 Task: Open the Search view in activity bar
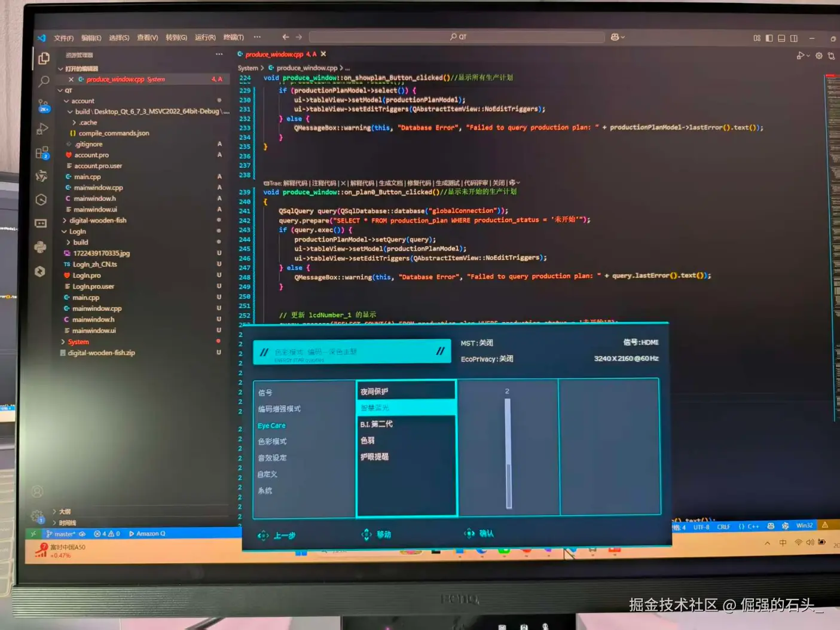coord(44,81)
